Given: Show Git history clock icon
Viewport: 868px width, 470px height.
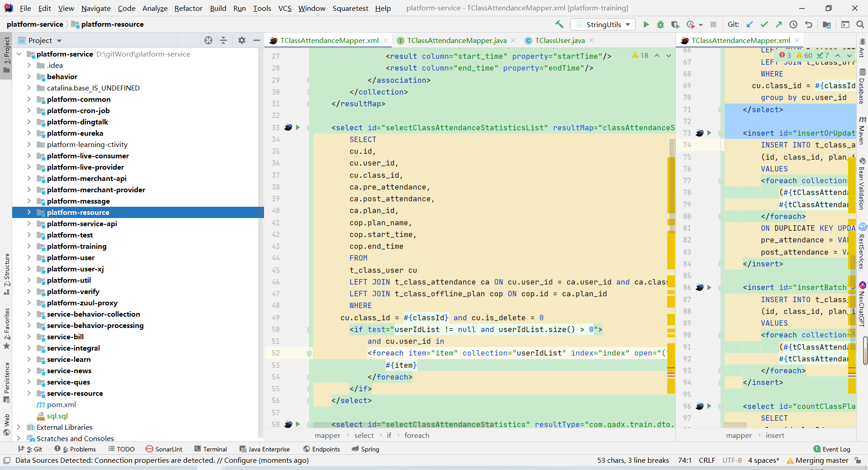Looking at the screenshot, I should pos(793,24).
